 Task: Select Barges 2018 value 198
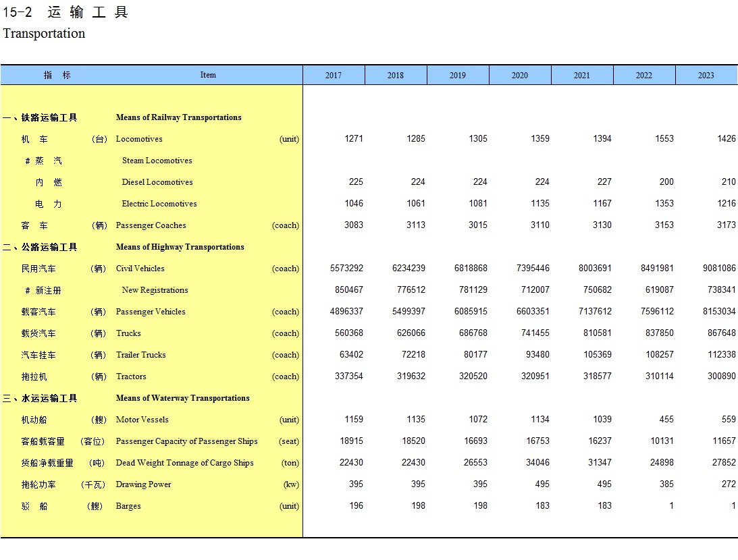pyautogui.click(x=419, y=506)
